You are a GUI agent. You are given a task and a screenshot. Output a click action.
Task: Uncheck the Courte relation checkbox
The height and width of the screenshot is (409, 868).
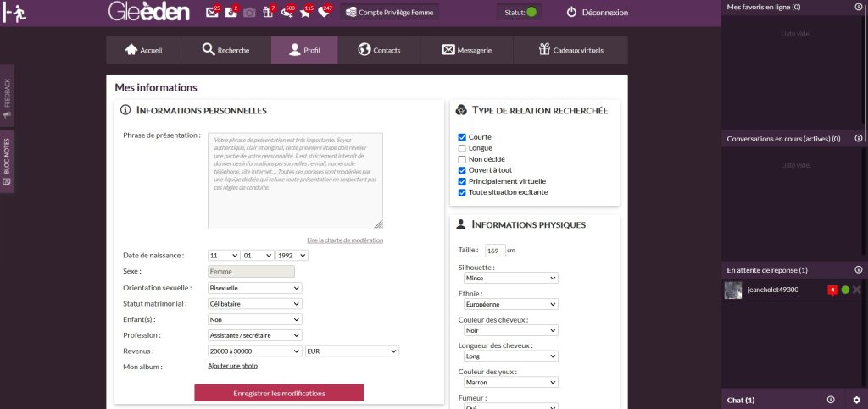462,137
